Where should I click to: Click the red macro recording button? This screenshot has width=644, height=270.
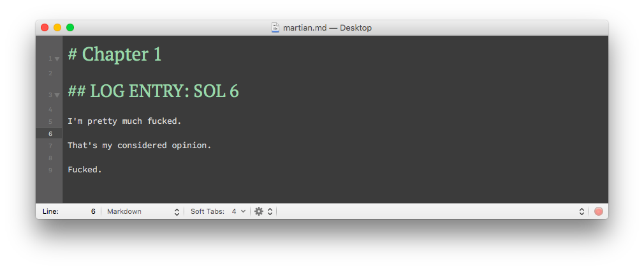tap(599, 211)
